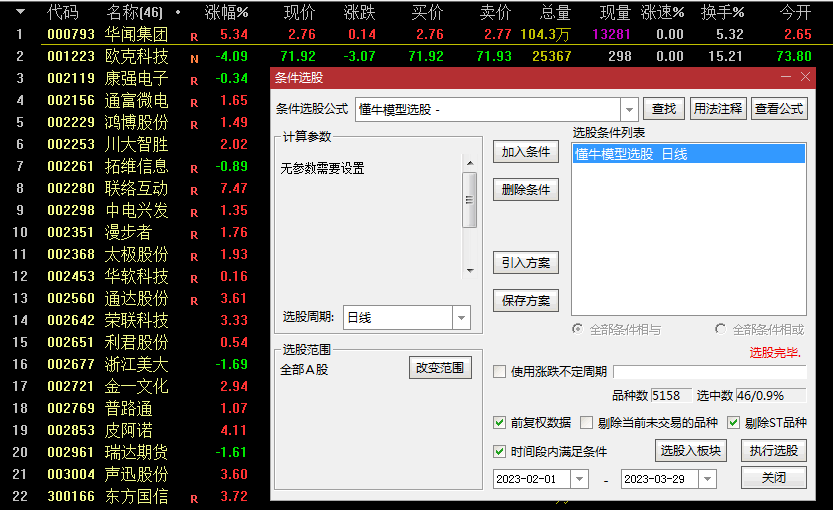Sort by 涨幅% column header
833x510 pixels.
click(x=226, y=12)
